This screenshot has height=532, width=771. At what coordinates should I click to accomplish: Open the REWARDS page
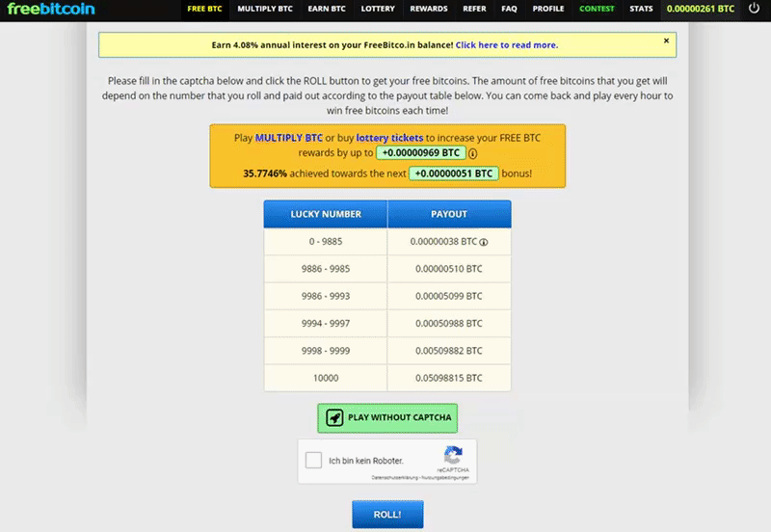pyautogui.click(x=429, y=9)
